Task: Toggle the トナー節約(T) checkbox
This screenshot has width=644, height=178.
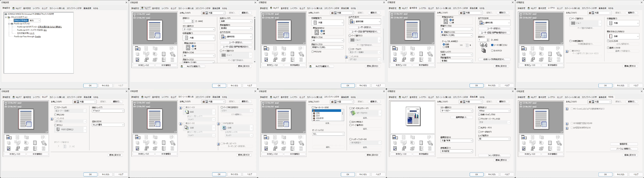Action: point(479,132)
